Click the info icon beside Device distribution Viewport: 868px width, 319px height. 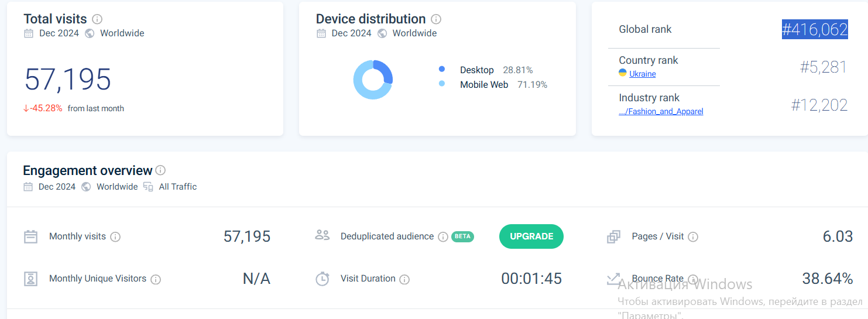[436, 19]
